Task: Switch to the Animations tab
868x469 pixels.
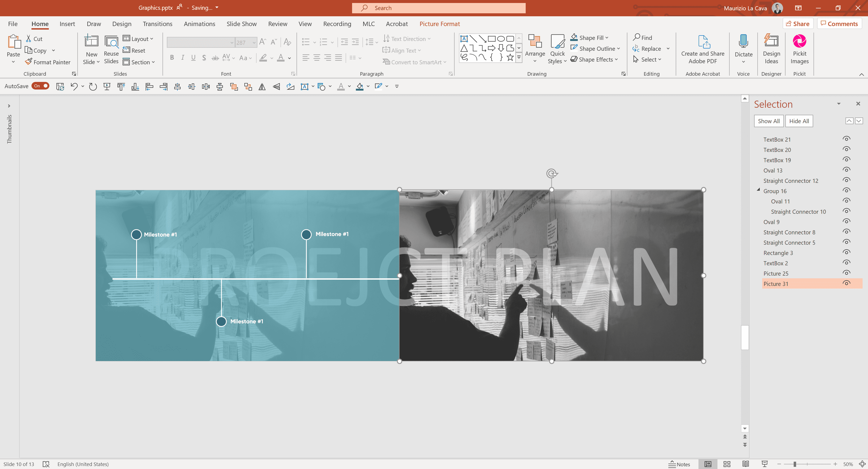Action: point(199,24)
